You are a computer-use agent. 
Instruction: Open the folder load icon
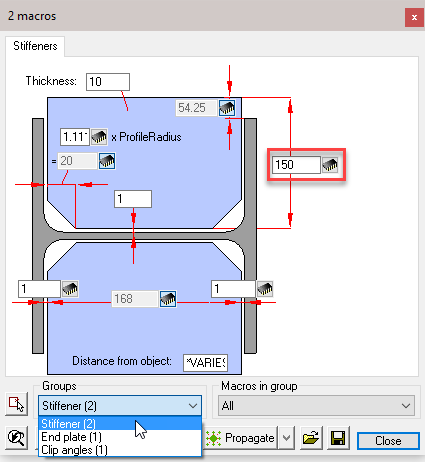tap(311, 438)
